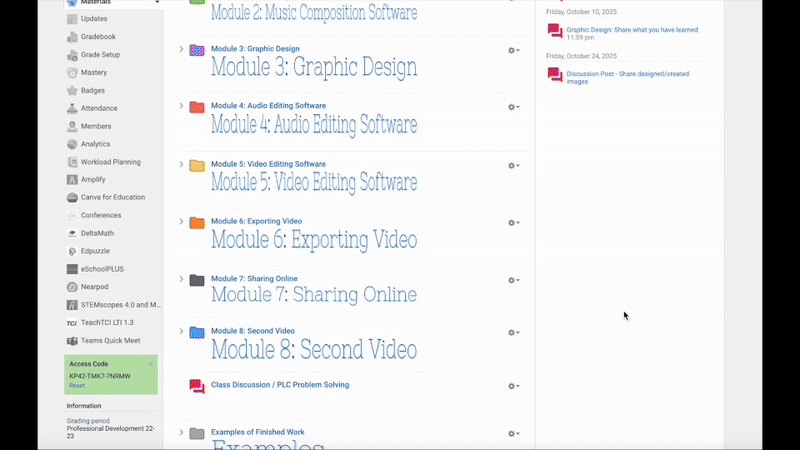Click the red Module 4 folder icon
Screen dimensions: 800x450
[197, 107]
